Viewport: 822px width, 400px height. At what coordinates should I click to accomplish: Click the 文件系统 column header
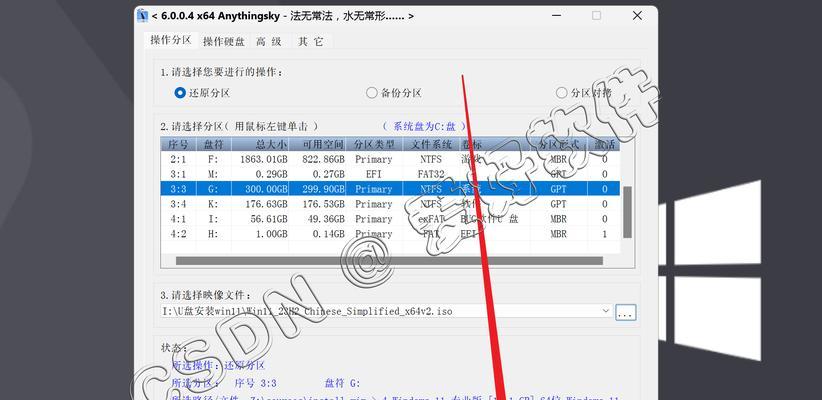pos(430,144)
